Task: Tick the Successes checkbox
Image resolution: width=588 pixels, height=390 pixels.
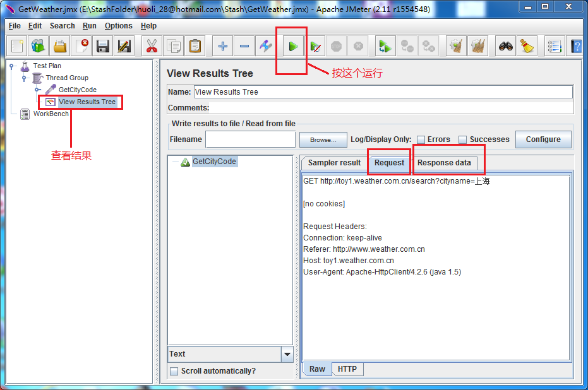Action: [x=463, y=139]
